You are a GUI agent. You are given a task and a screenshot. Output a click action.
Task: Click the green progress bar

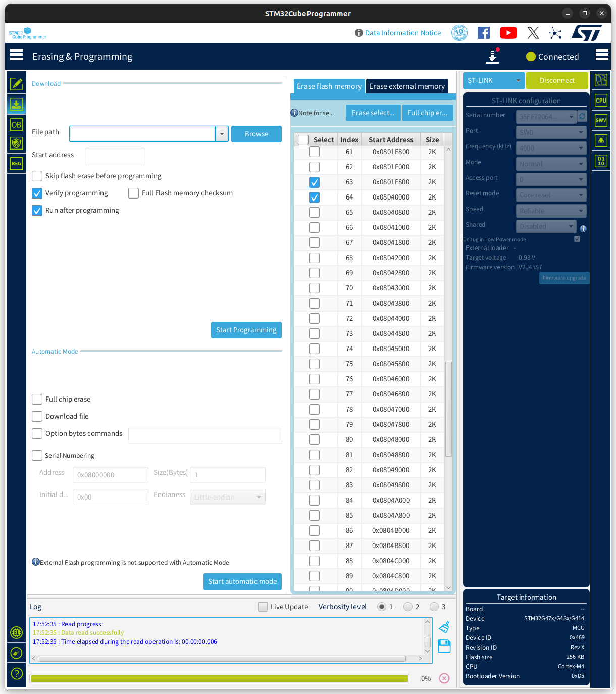tap(219, 678)
